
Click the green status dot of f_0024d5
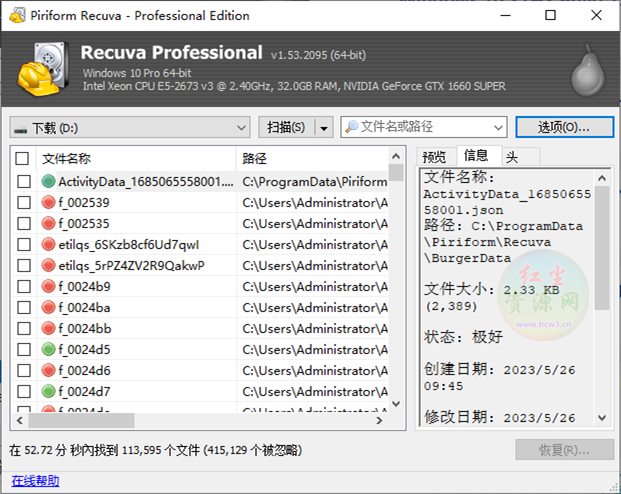click(48, 349)
